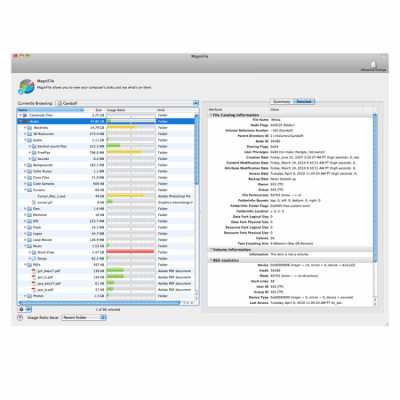Click the red Media folder icon

(25, 121)
